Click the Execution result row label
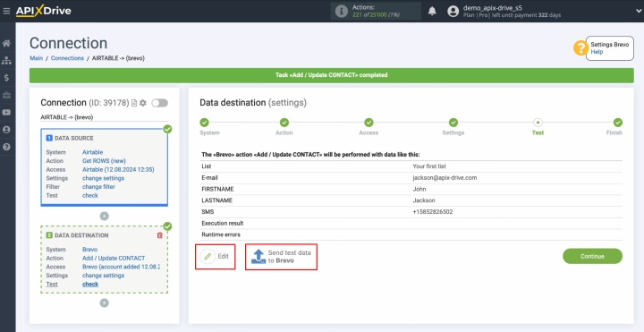This screenshot has width=644, height=332. tap(223, 223)
